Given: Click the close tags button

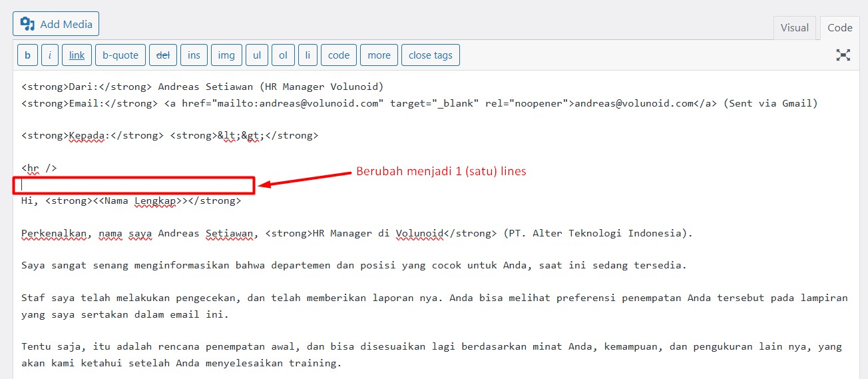Looking at the screenshot, I should click(x=431, y=55).
